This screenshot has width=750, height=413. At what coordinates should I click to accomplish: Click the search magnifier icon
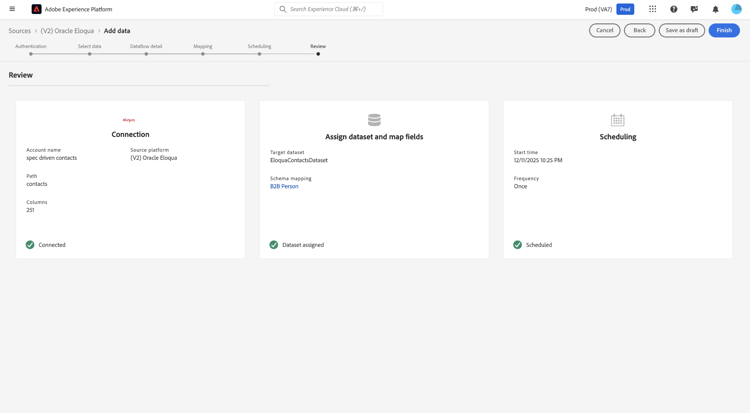pyautogui.click(x=283, y=9)
